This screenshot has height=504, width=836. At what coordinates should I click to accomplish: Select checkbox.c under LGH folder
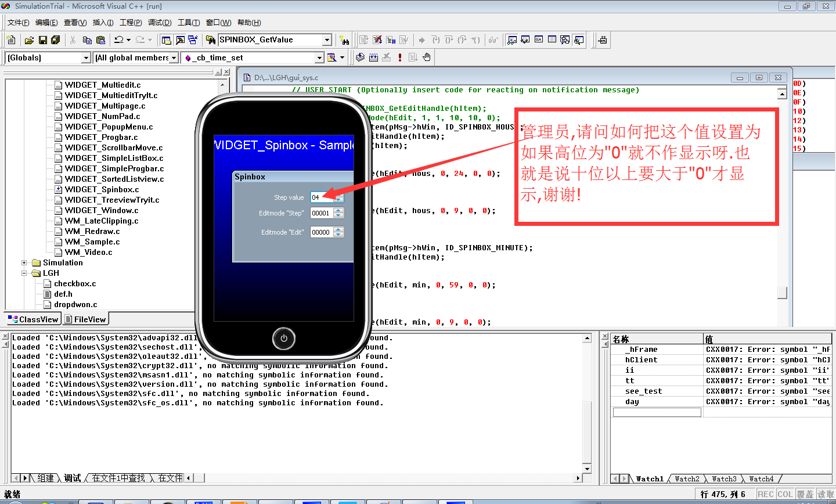pos(75,283)
